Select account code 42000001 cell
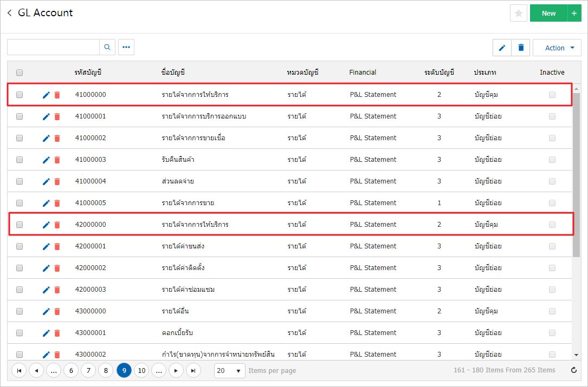 pyautogui.click(x=91, y=246)
